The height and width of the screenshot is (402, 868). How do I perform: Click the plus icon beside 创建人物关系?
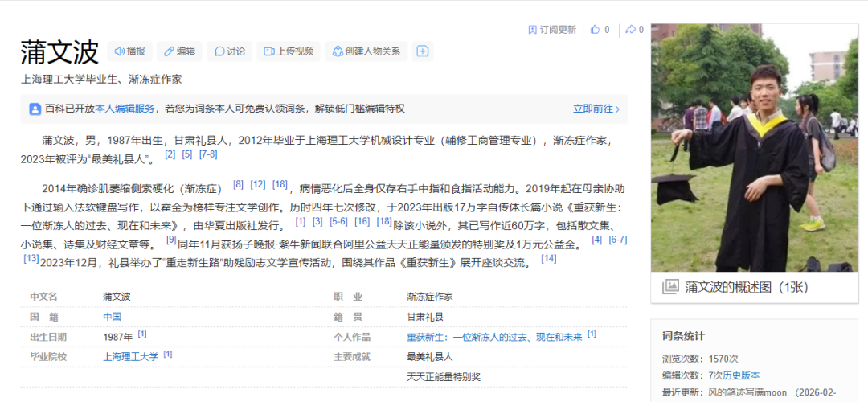click(x=423, y=51)
